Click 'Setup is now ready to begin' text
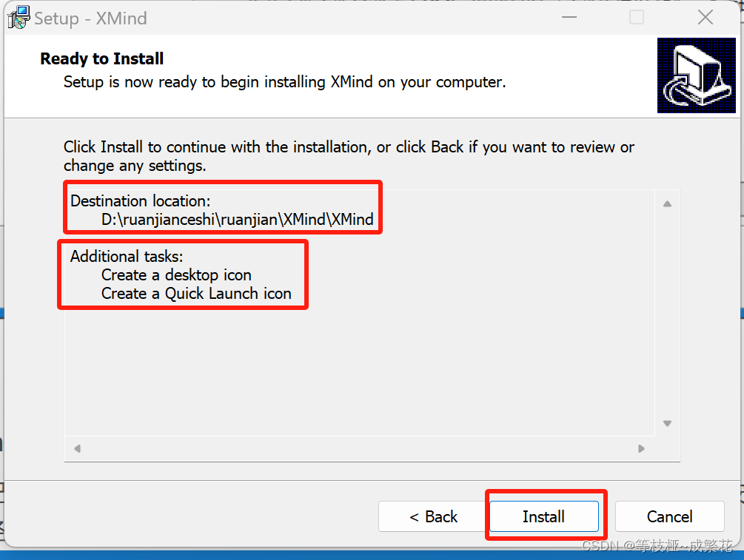This screenshot has height=560, width=744. click(285, 82)
